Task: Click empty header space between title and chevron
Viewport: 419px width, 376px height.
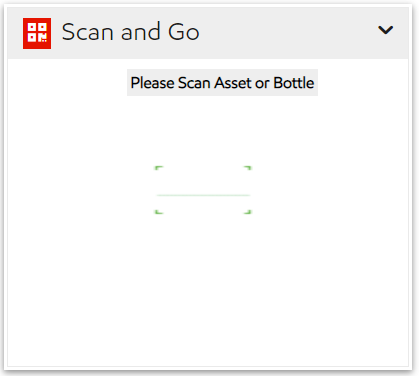Action: click(x=287, y=33)
